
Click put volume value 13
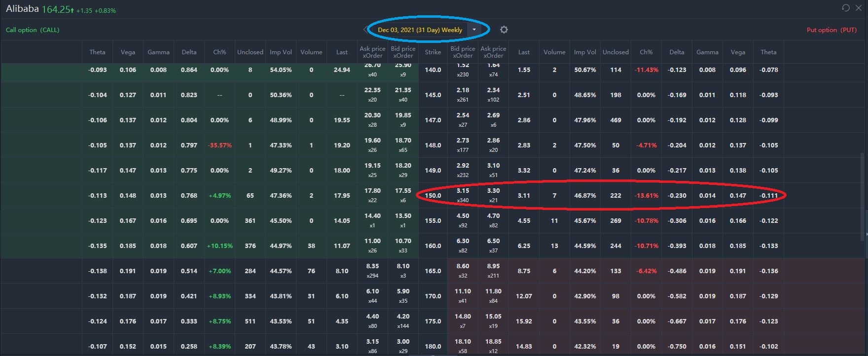(554, 246)
